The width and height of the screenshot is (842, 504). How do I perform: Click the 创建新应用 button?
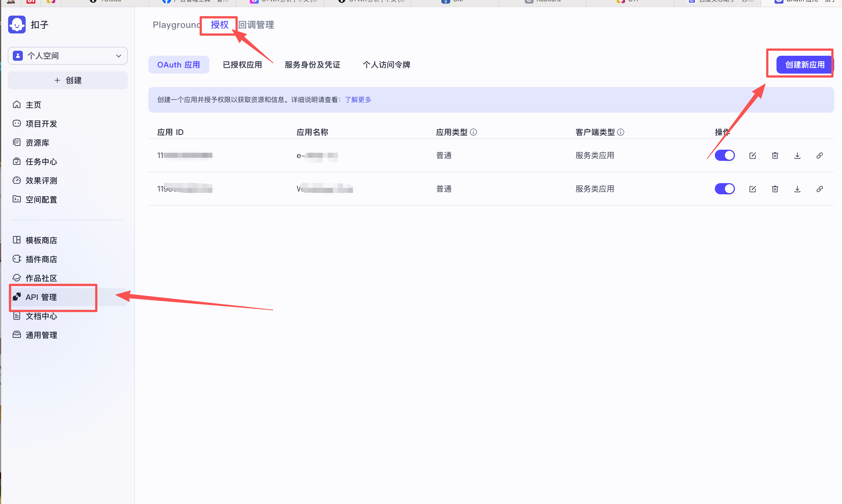(804, 65)
